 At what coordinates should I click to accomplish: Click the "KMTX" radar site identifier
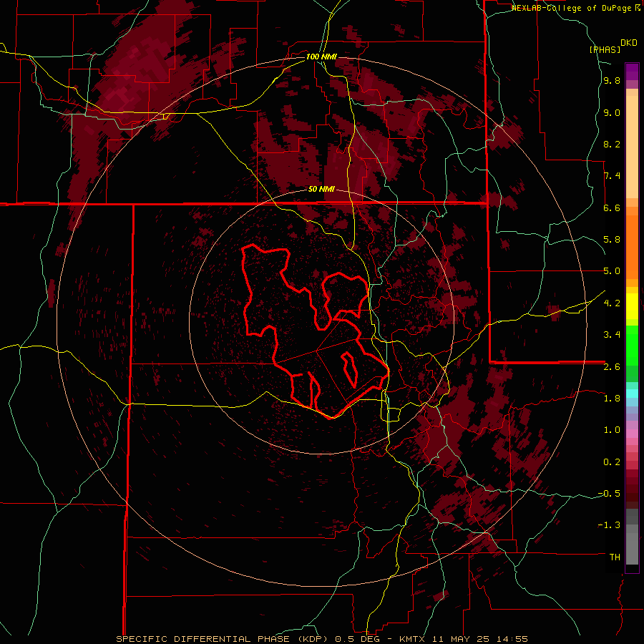point(413,639)
